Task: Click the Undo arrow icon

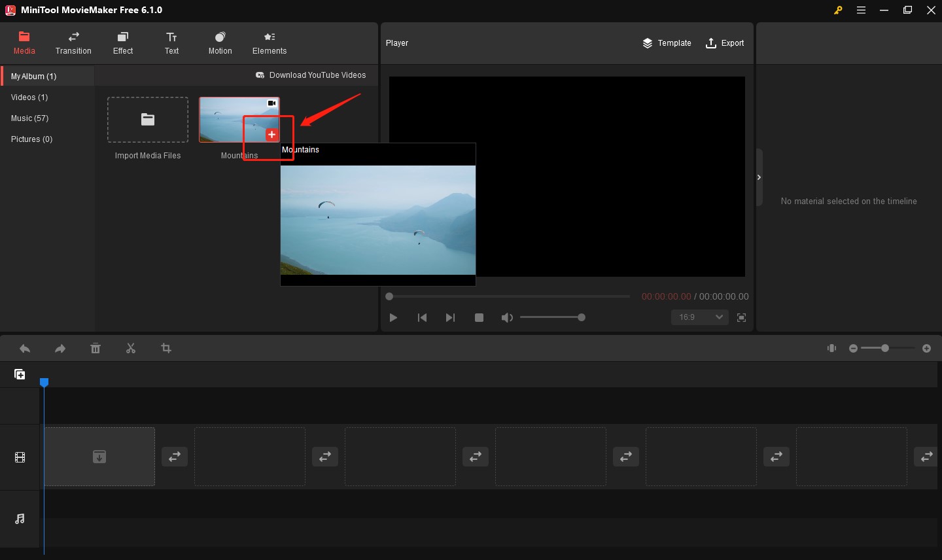Action: coord(25,348)
